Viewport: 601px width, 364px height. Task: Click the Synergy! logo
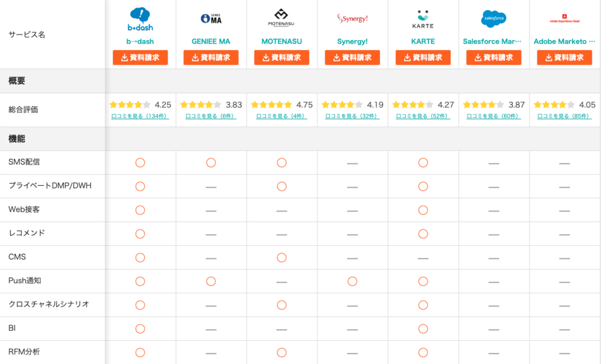(x=352, y=19)
